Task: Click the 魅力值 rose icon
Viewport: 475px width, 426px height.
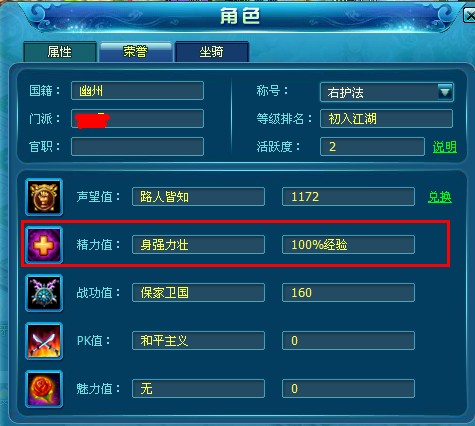Action: [x=44, y=389]
